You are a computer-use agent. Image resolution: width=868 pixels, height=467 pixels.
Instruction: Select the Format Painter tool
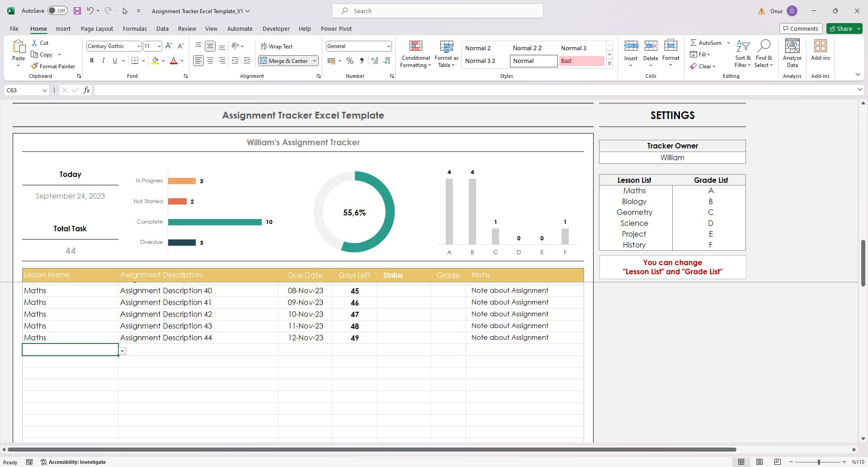(53, 66)
